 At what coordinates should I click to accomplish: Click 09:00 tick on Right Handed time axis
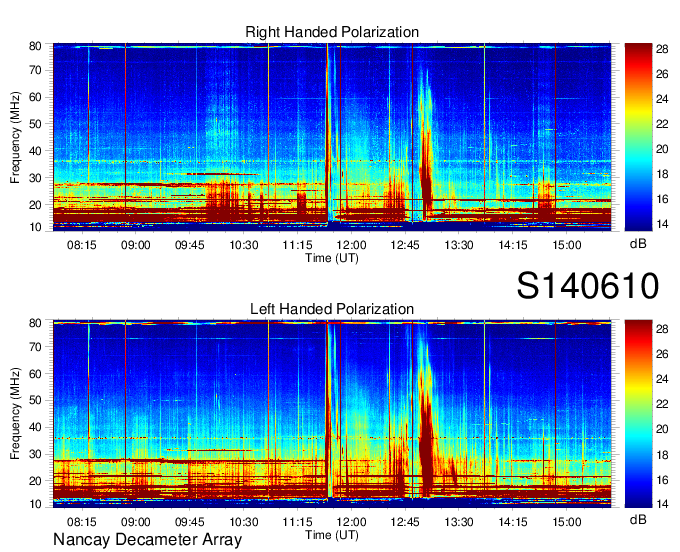[135, 245]
